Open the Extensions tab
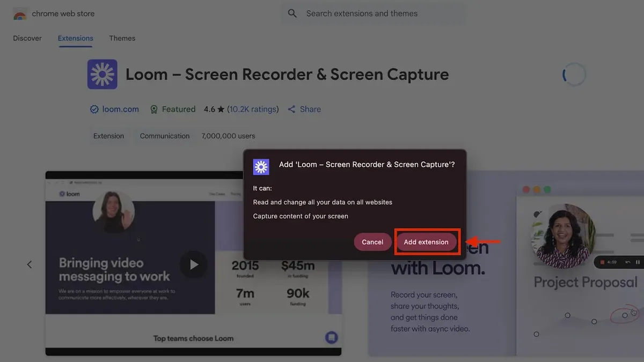The height and width of the screenshot is (362, 644). (x=76, y=38)
